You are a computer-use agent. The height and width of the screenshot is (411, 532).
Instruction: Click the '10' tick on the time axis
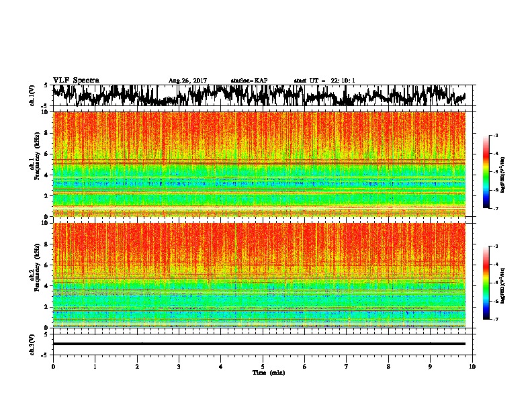pos(472,367)
